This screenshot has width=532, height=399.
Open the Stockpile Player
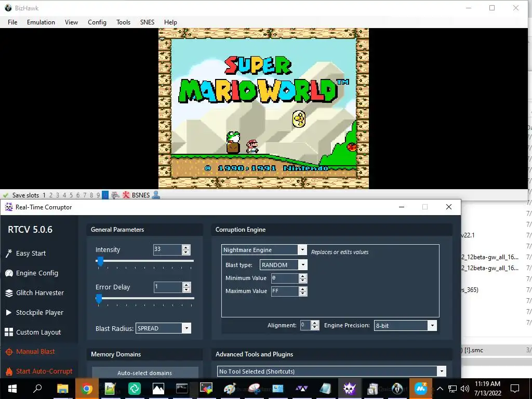pyautogui.click(x=39, y=312)
